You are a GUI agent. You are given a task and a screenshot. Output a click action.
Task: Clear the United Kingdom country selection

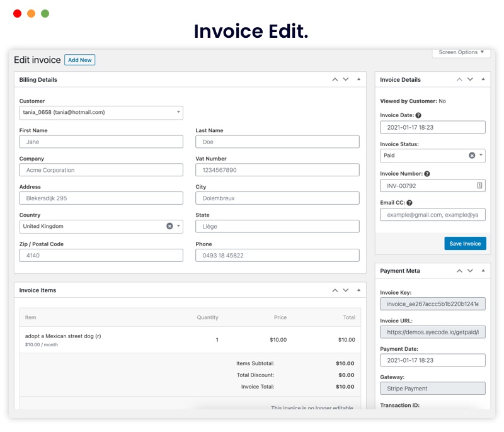click(169, 226)
